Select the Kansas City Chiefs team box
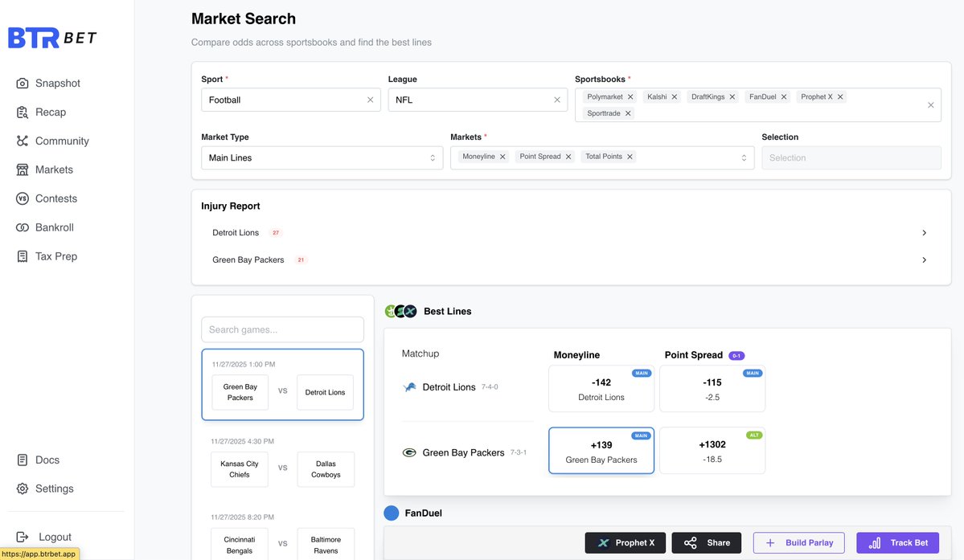964x560 pixels. tap(239, 469)
